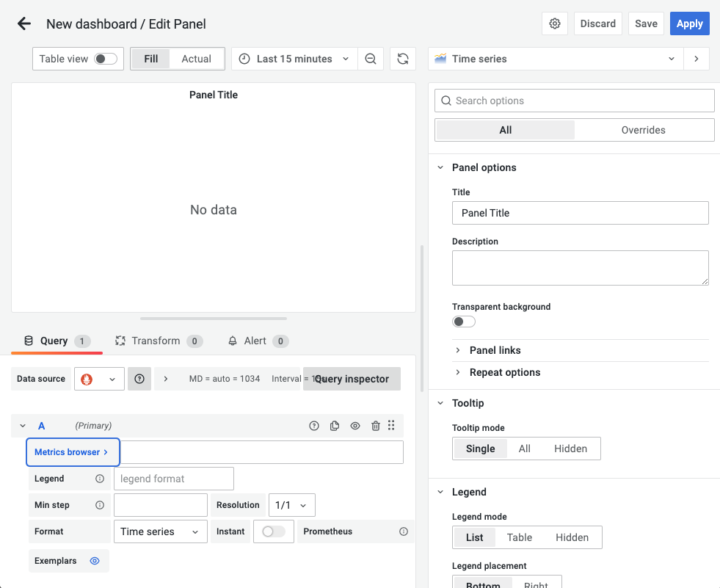720x588 pixels.
Task: Click the zoom out time range icon
Action: coord(371,59)
